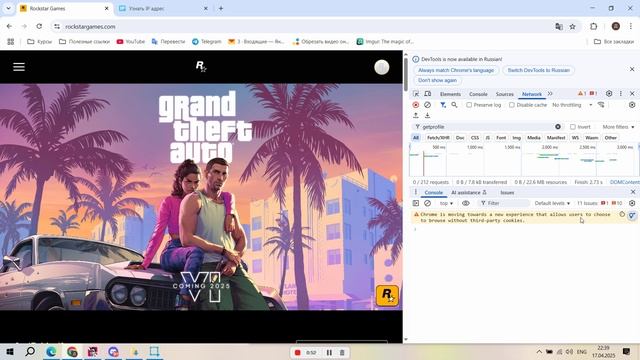The height and width of the screenshot is (360, 640).
Task: Open network conditions icon
Action: (601, 105)
